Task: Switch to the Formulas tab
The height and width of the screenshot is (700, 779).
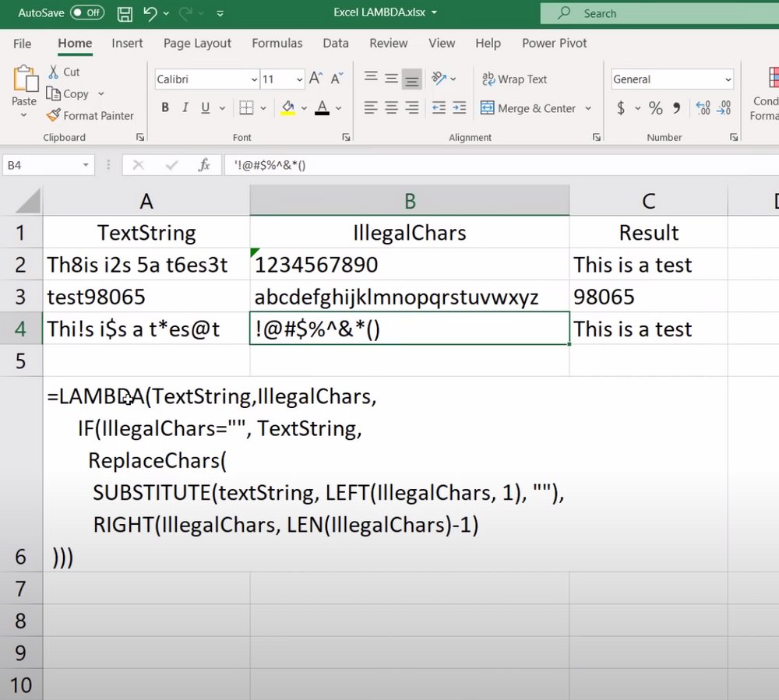Action: [277, 43]
